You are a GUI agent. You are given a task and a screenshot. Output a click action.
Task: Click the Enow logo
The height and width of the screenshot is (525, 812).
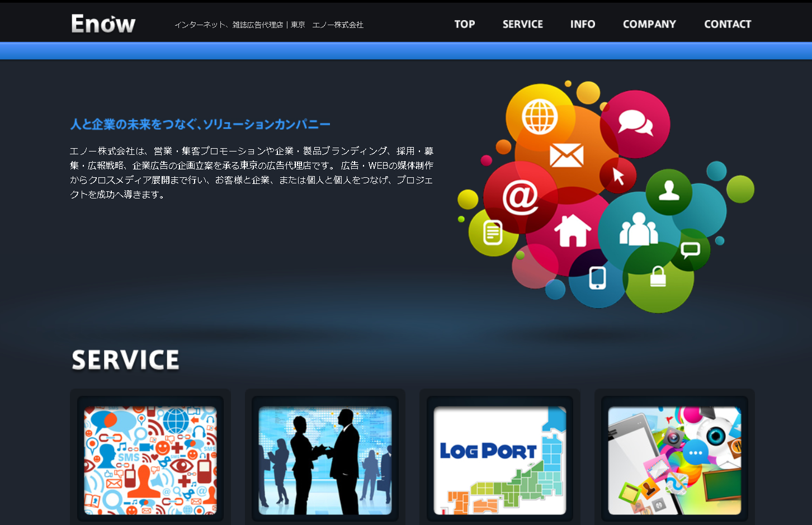[103, 24]
